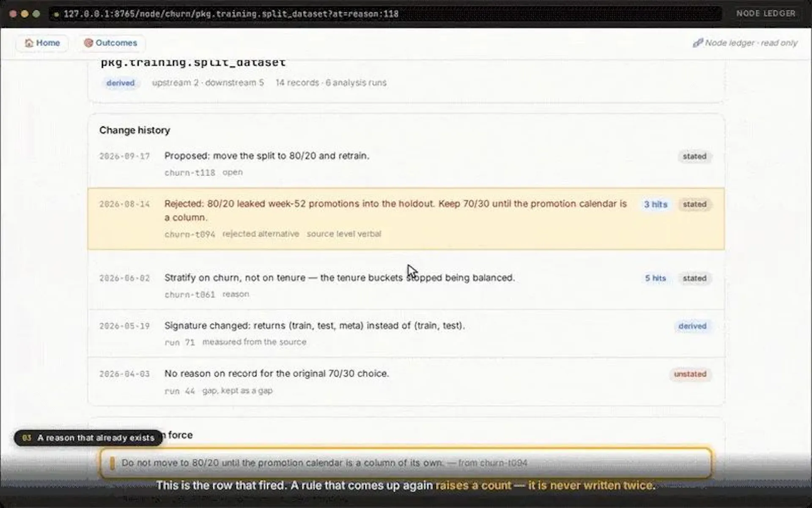Go to the Outcomes page via its label
The image size is (812, 508).
tap(116, 43)
